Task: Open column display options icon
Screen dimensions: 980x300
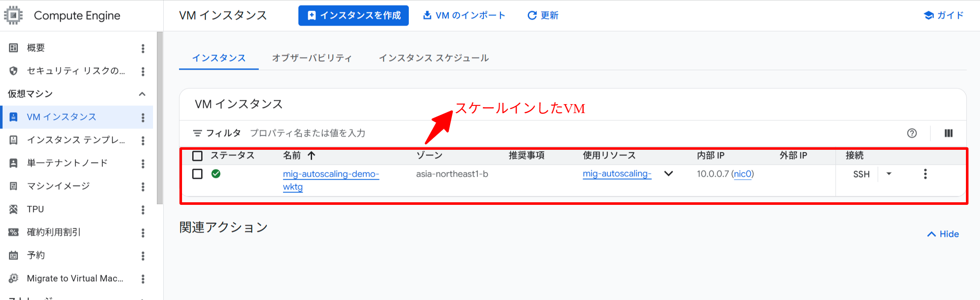Action: (948, 133)
